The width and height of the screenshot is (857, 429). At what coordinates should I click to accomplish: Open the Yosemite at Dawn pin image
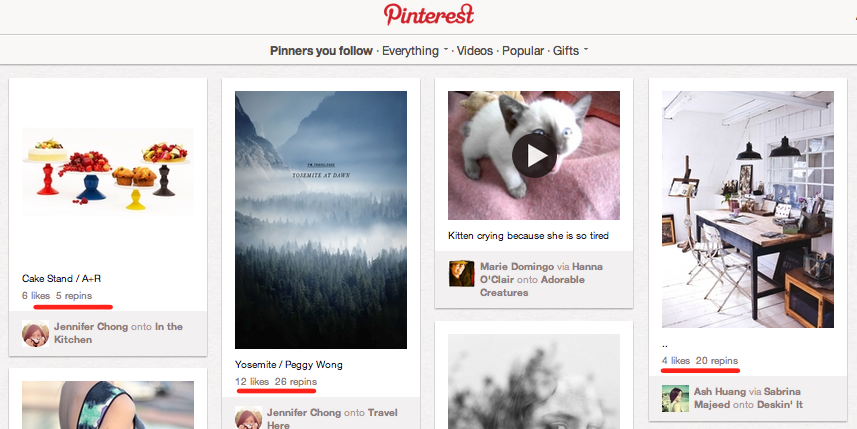click(x=321, y=220)
